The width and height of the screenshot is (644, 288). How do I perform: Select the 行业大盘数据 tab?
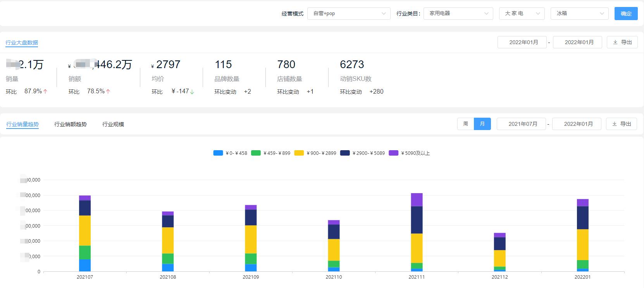pyautogui.click(x=22, y=43)
